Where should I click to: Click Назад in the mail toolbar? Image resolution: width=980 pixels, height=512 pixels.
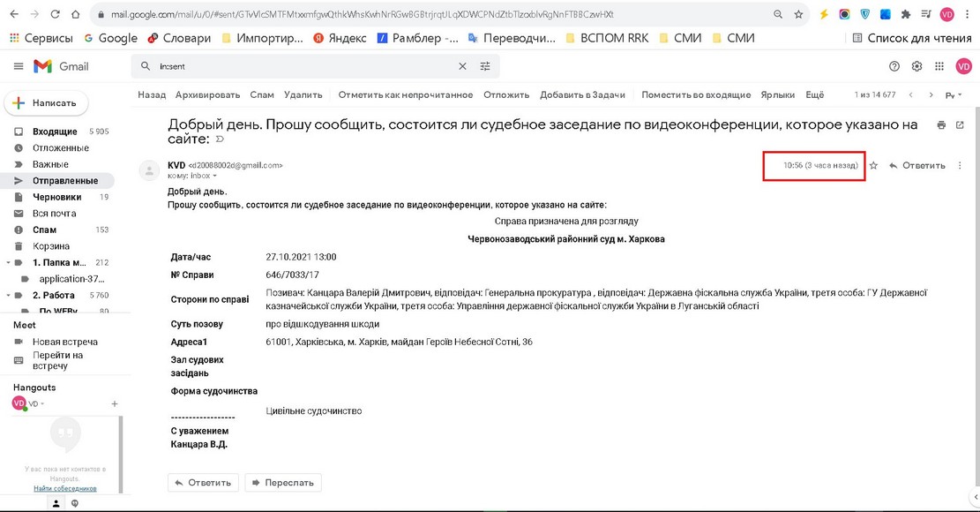click(x=152, y=95)
